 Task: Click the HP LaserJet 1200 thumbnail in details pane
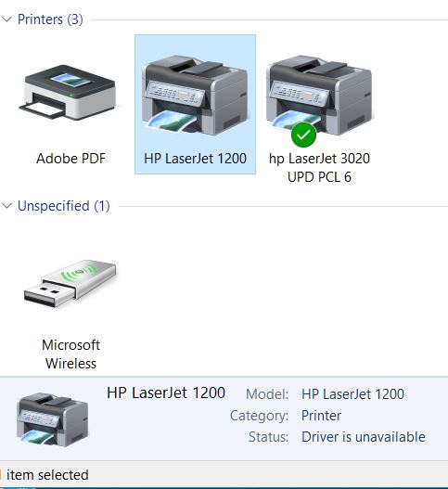pos(52,419)
